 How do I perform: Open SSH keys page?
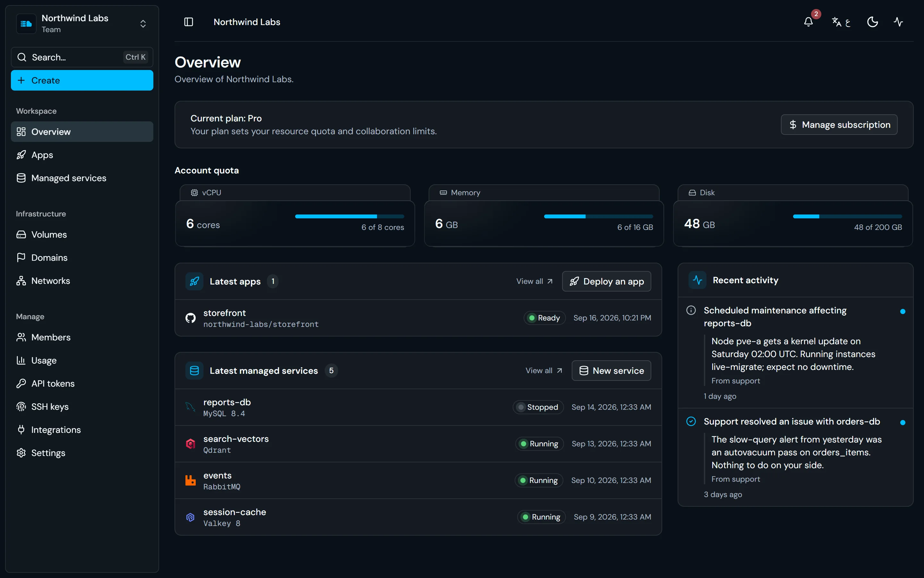[x=82, y=407]
